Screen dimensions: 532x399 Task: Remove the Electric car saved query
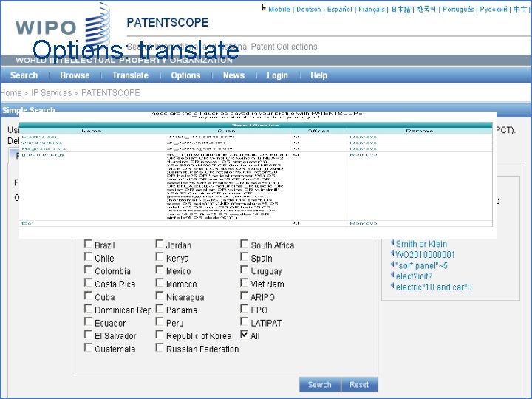[x=364, y=137]
